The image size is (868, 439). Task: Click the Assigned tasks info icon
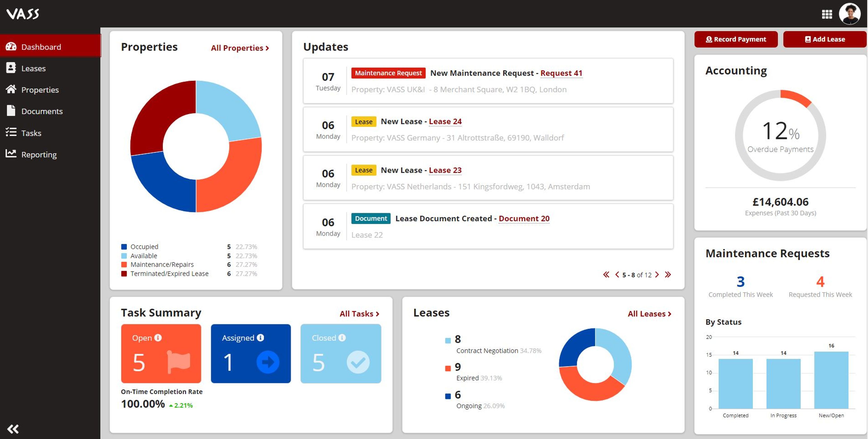pyautogui.click(x=260, y=337)
